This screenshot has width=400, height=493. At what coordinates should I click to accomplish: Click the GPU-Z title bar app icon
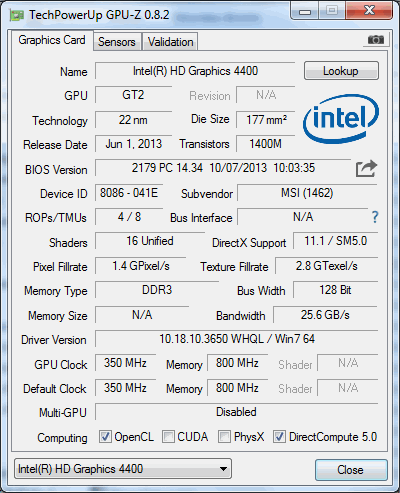(x=17, y=15)
